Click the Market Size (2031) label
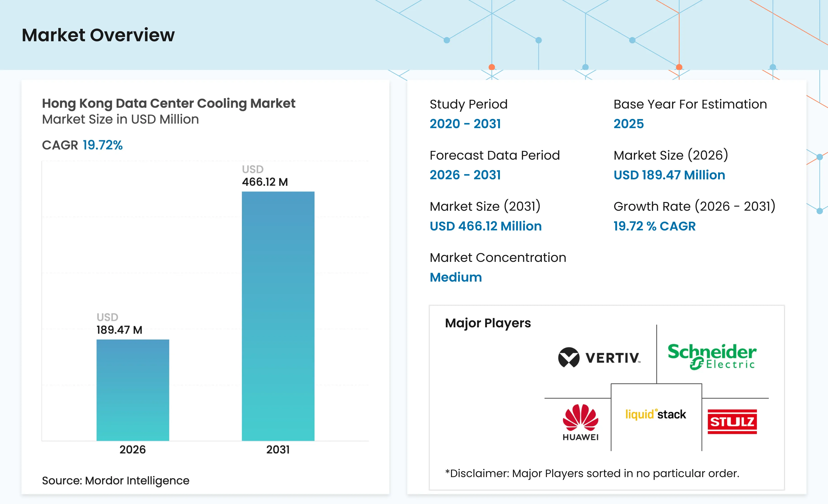The image size is (828, 504). pos(485,206)
